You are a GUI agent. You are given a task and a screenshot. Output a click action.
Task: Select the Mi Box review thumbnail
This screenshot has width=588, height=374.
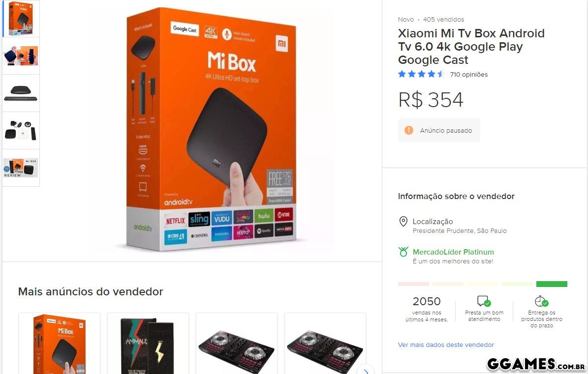click(x=21, y=168)
